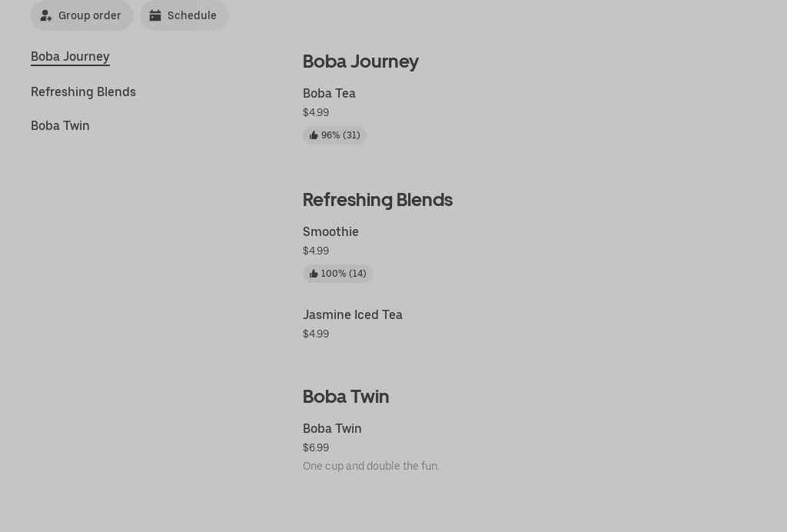Viewport: 787px width, 532px height.
Task: Click the thumbs-up icon on Smoothie rating
Action: pyautogui.click(x=314, y=273)
